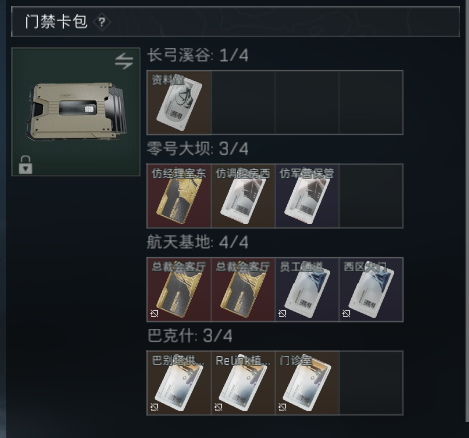The image size is (469, 438).
Task: Select the 西区大门 key card
Action: 371,289
